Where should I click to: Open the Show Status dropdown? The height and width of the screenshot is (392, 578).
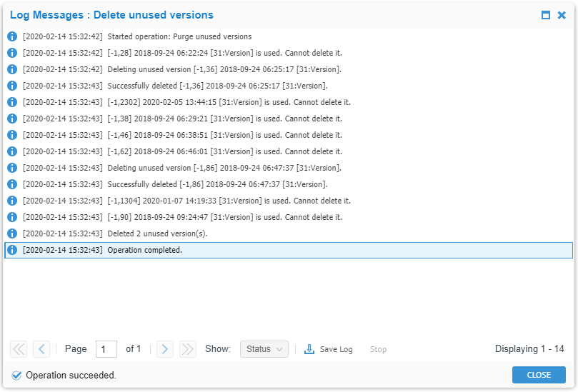coord(264,349)
